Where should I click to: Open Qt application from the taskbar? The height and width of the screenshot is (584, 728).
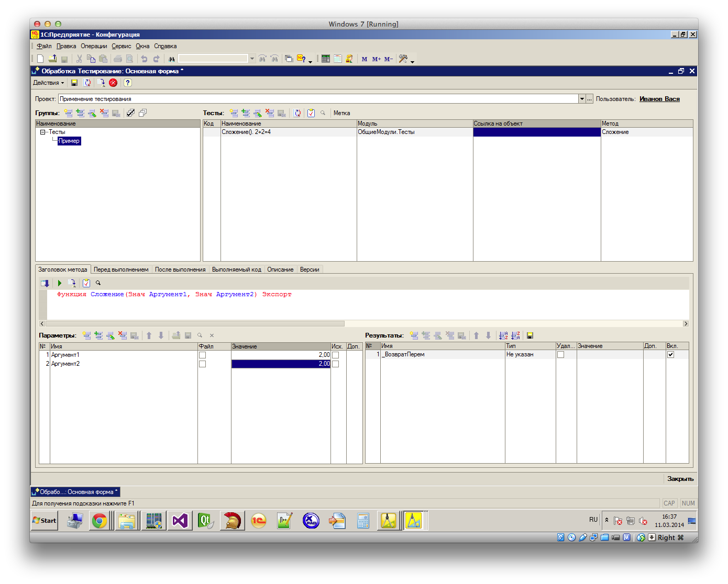coord(206,521)
